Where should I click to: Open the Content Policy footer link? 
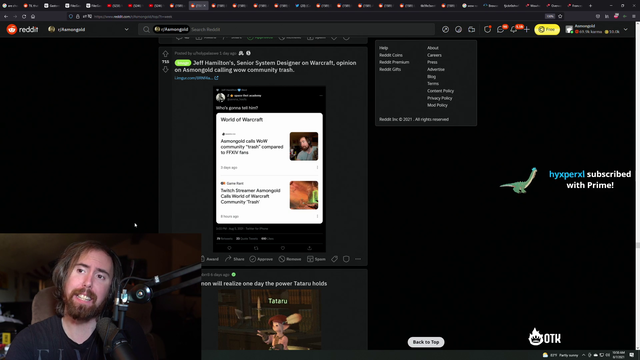point(440,91)
